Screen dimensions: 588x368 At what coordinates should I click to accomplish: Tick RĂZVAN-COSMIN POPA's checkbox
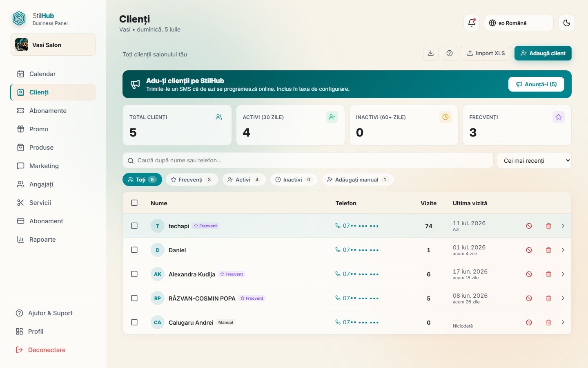(x=134, y=298)
